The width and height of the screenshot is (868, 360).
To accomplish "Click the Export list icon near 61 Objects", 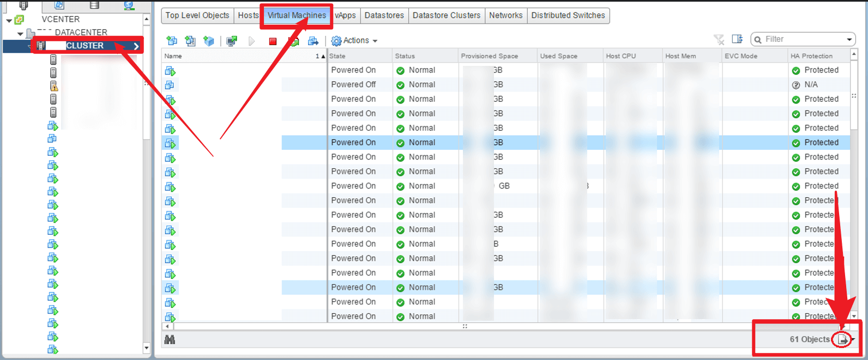I will pyautogui.click(x=843, y=339).
